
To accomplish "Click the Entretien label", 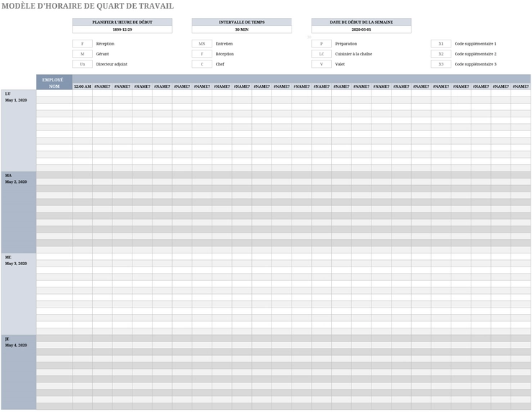I will [x=225, y=44].
